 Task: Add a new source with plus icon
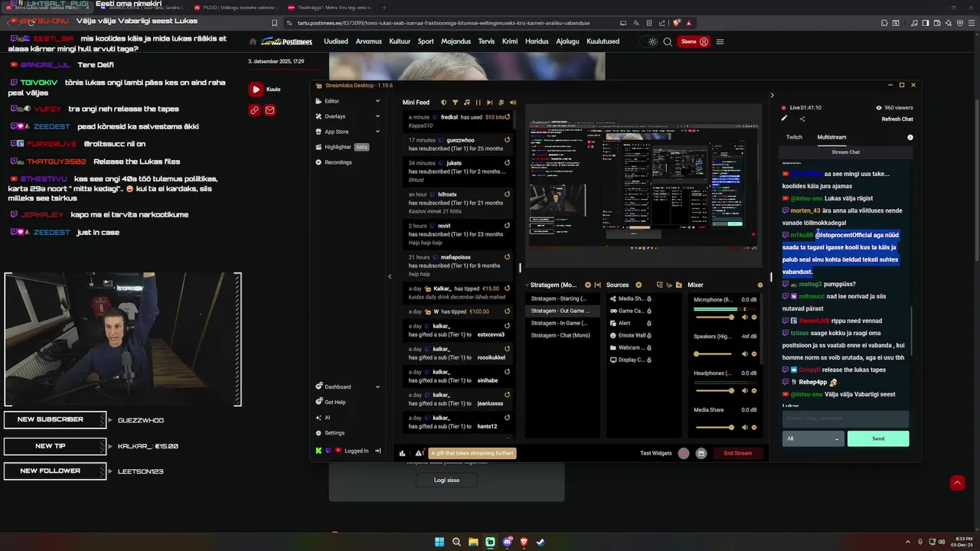point(639,285)
